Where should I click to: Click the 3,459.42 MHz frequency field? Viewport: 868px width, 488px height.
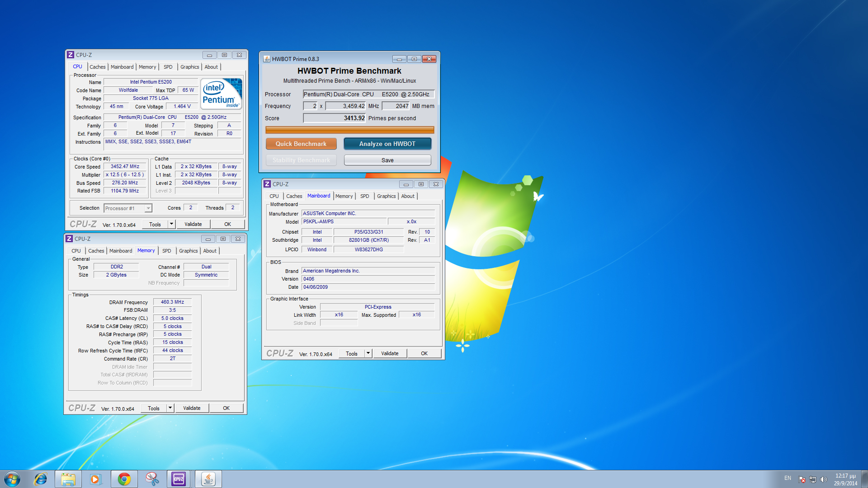(x=345, y=106)
